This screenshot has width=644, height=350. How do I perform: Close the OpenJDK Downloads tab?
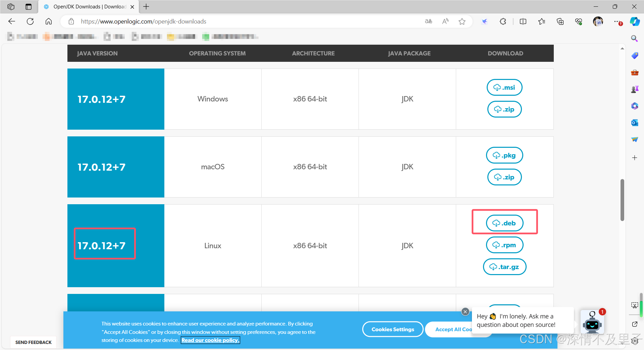click(132, 7)
